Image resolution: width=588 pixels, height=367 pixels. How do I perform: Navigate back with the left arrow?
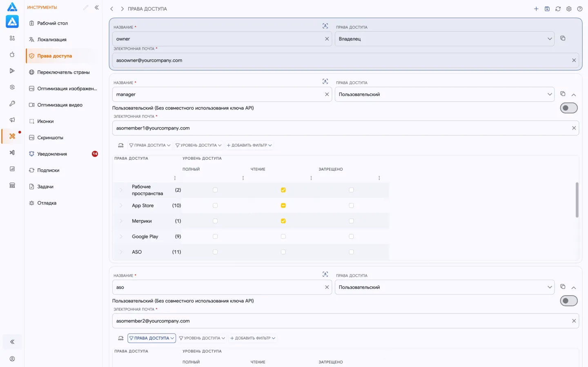(x=111, y=9)
